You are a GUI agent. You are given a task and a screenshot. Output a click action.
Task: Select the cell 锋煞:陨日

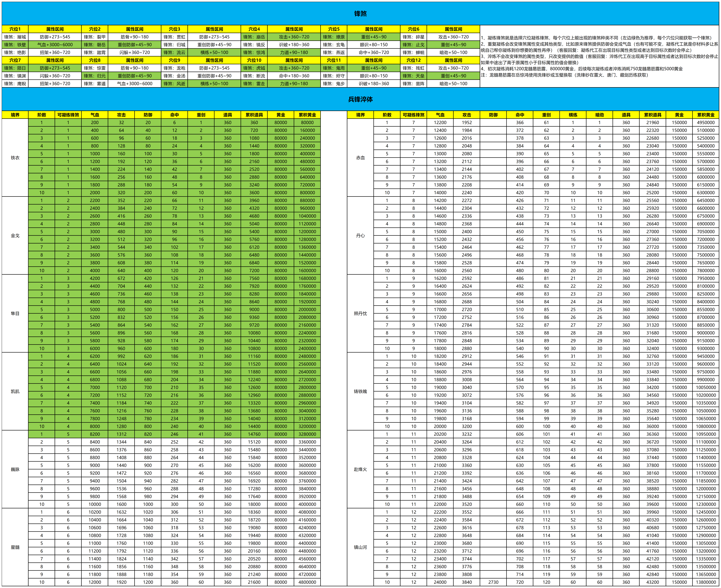pyautogui.click(x=15, y=68)
